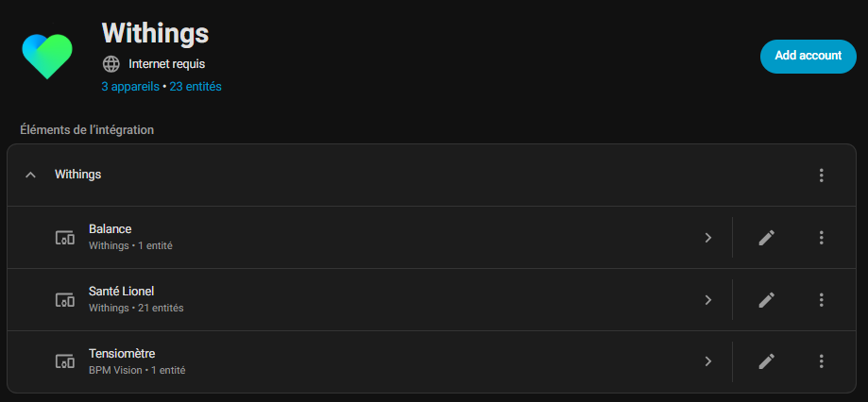Screen dimensions: 868x402
Task: Edit the Santé Lionel device name
Action: (767, 300)
